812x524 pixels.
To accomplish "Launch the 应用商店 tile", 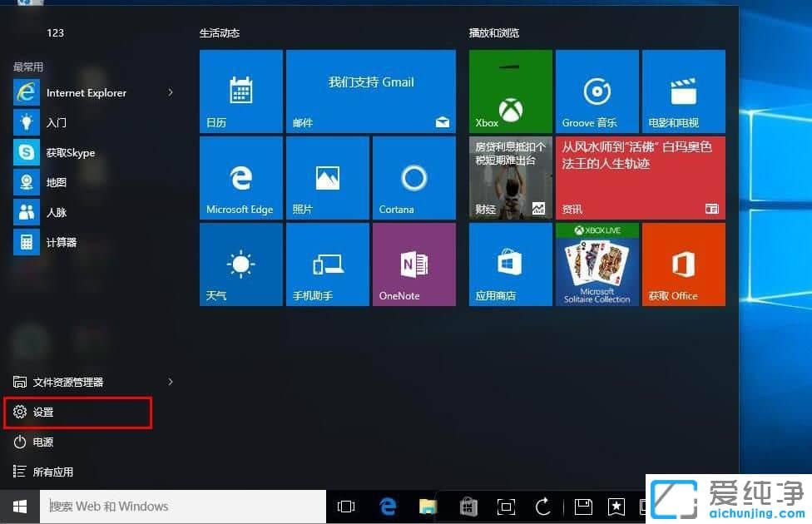I will pyautogui.click(x=509, y=264).
